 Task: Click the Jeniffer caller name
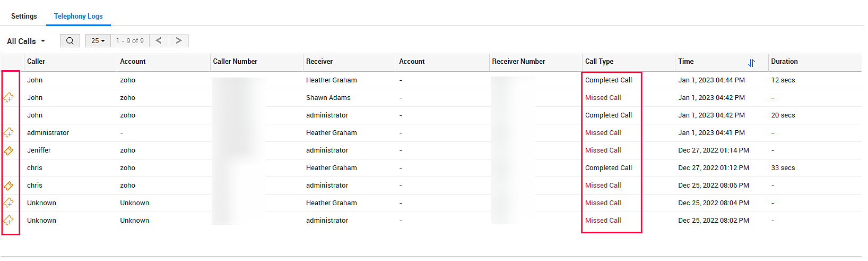[39, 150]
